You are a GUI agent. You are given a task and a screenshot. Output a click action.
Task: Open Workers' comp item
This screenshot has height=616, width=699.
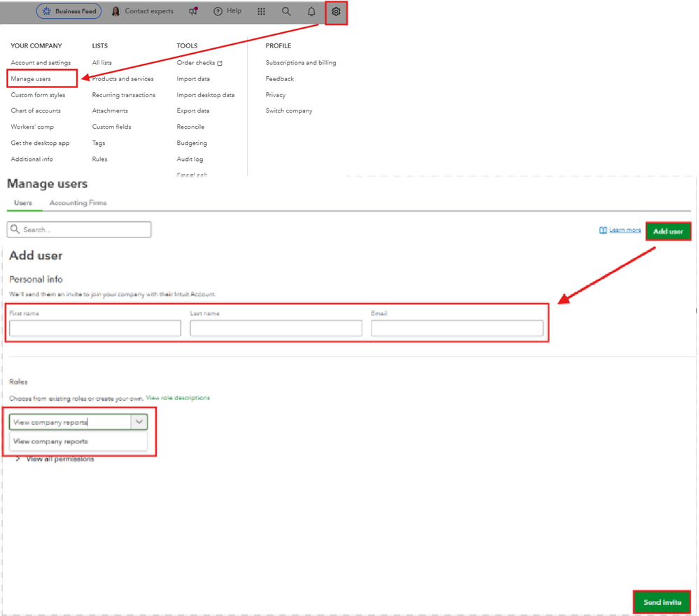[x=32, y=127]
